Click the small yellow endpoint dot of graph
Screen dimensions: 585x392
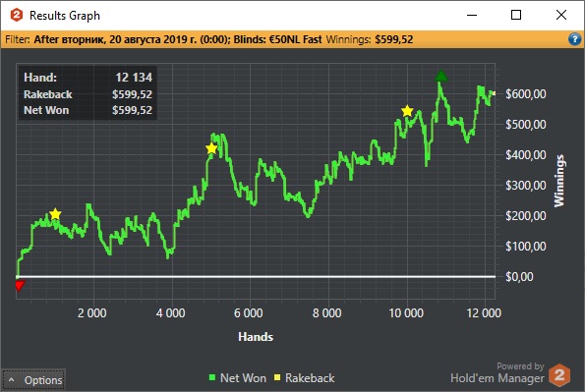pyautogui.click(x=494, y=93)
